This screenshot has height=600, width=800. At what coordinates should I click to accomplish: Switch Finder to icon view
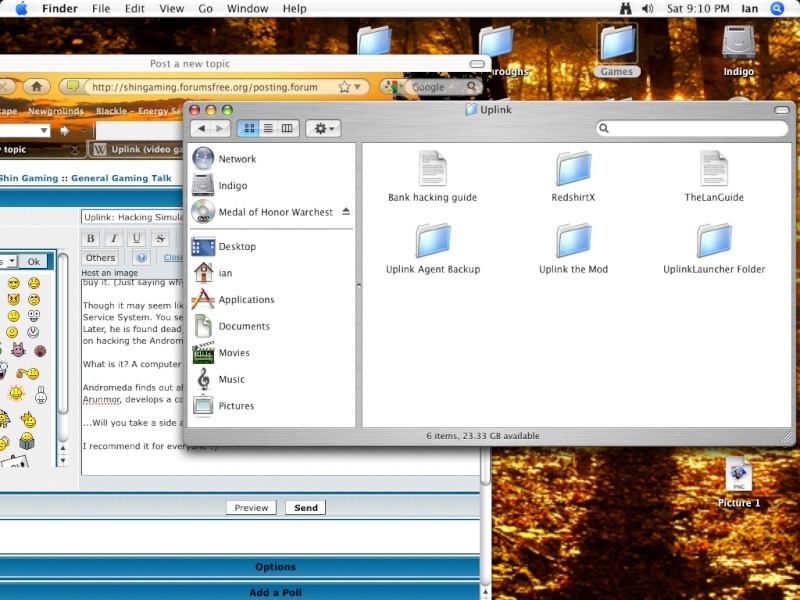[249, 129]
